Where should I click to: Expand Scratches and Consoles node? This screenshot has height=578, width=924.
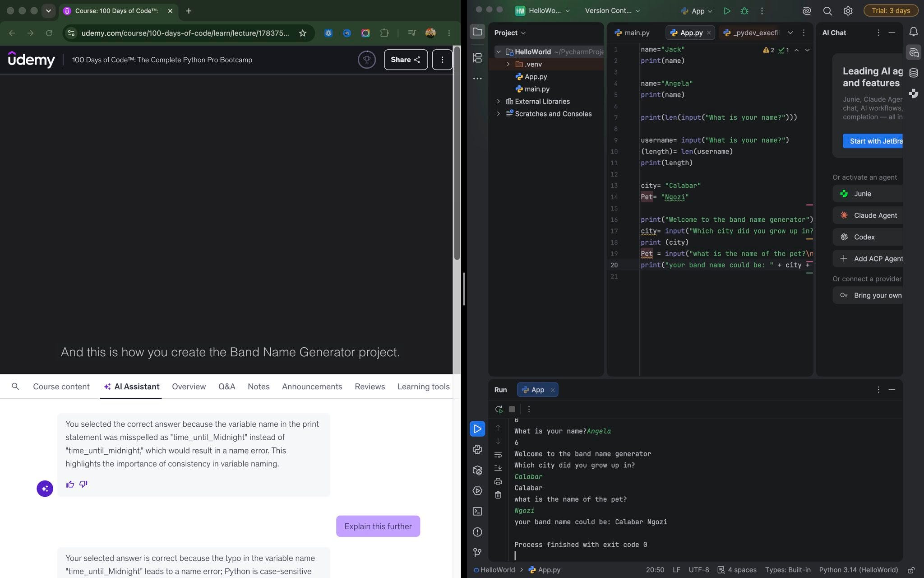[499, 114]
